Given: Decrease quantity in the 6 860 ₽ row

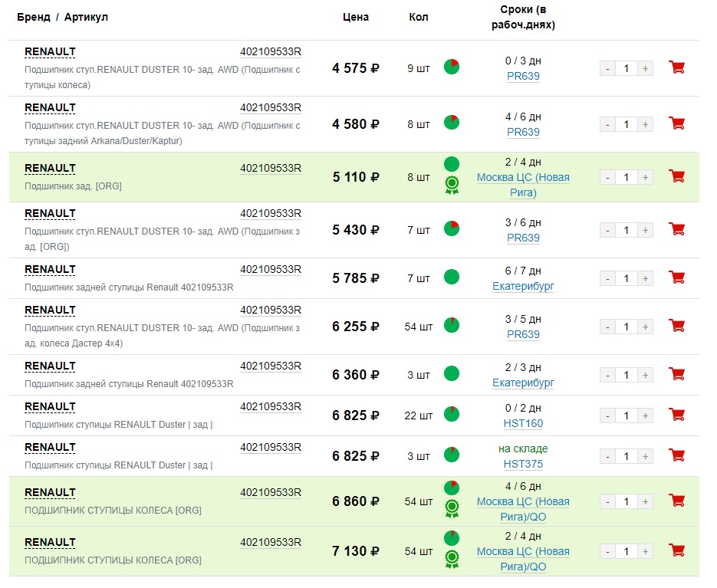Looking at the screenshot, I should [607, 502].
